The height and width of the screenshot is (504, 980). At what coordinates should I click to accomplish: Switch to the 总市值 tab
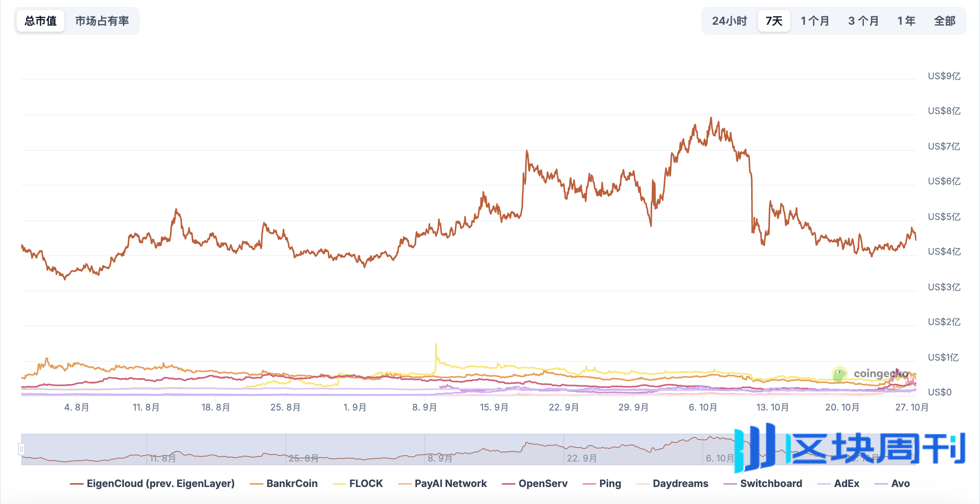point(41,21)
